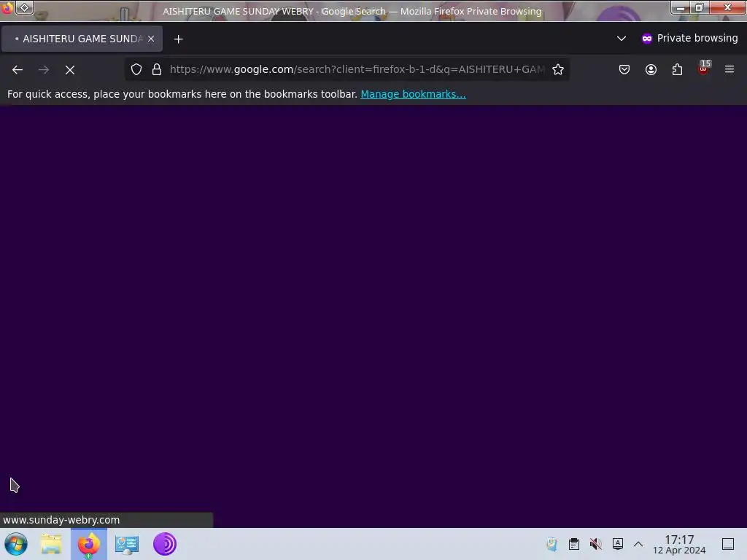747x560 pixels.
Task: Open the uBlock extension with badge 15
Action: [x=704, y=69]
